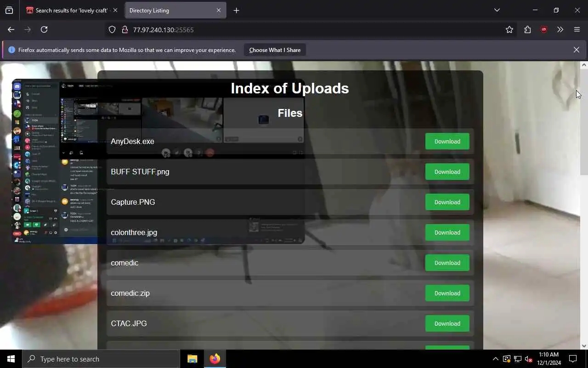Click the scrollbar down arrow
This screenshot has width=588, height=368.
(584, 345)
